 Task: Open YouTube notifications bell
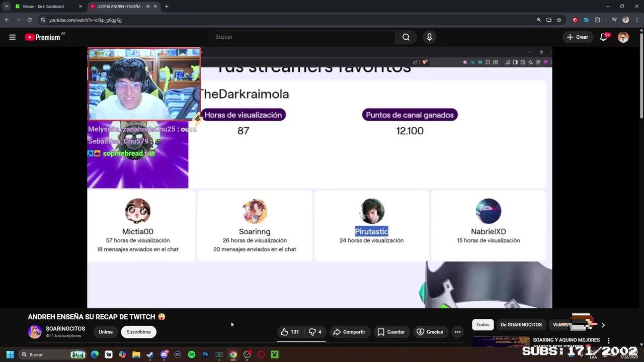pyautogui.click(x=604, y=37)
